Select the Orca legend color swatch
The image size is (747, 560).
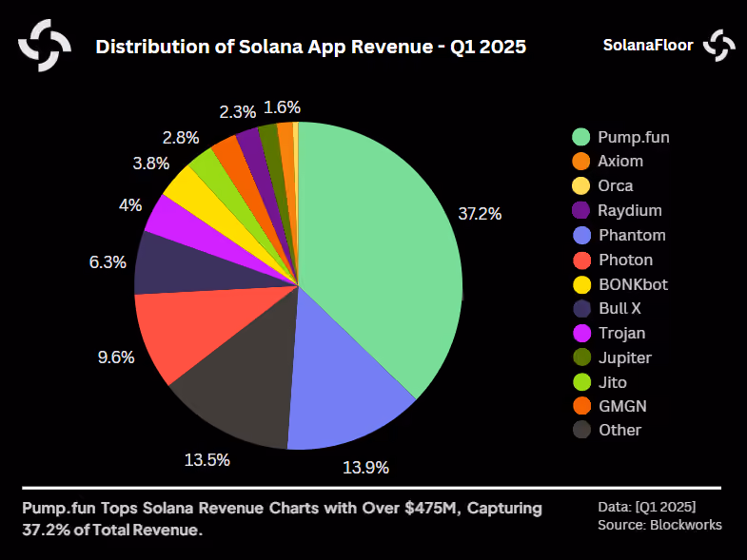[x=581, y=185]
